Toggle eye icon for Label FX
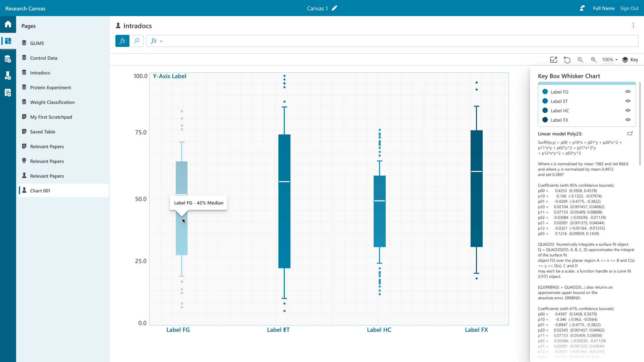The width and height of the screenshot is (644, 362). tap(628, 120)
